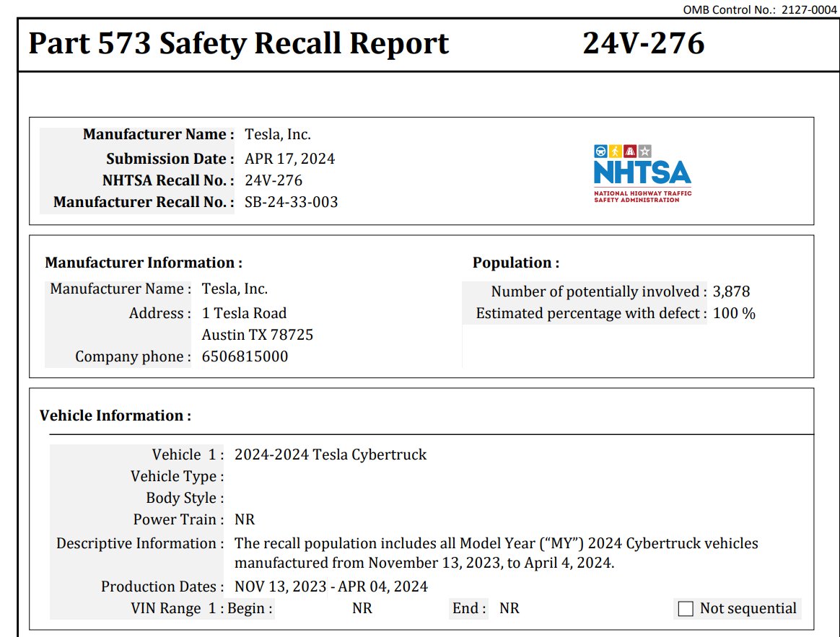Click the top Manufacturer Name value Tesla, Inc.
Screen dimensions: 840x637
coord(278,134)
